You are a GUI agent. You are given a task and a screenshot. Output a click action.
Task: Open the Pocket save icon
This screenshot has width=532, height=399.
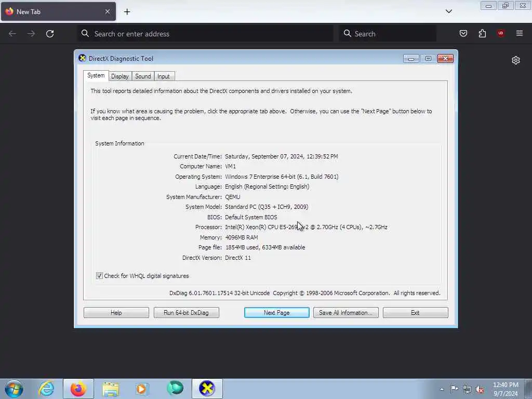coord(463,33)
